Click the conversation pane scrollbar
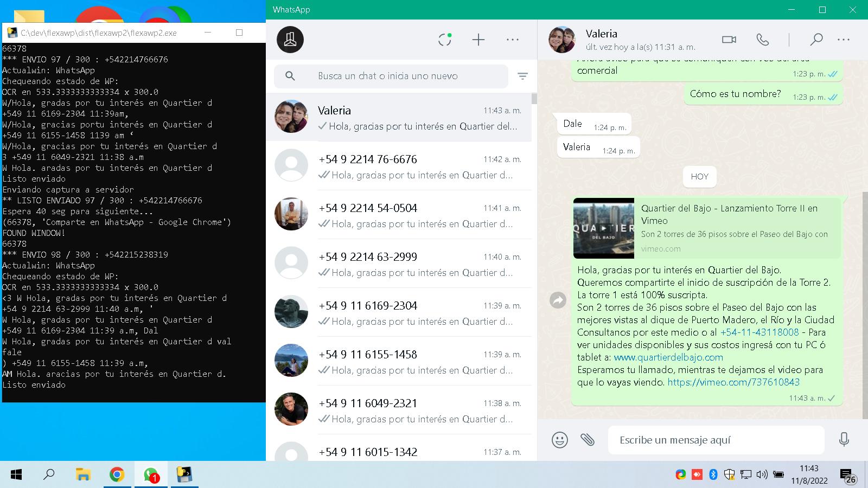868x488 pixels. [865, 305]
